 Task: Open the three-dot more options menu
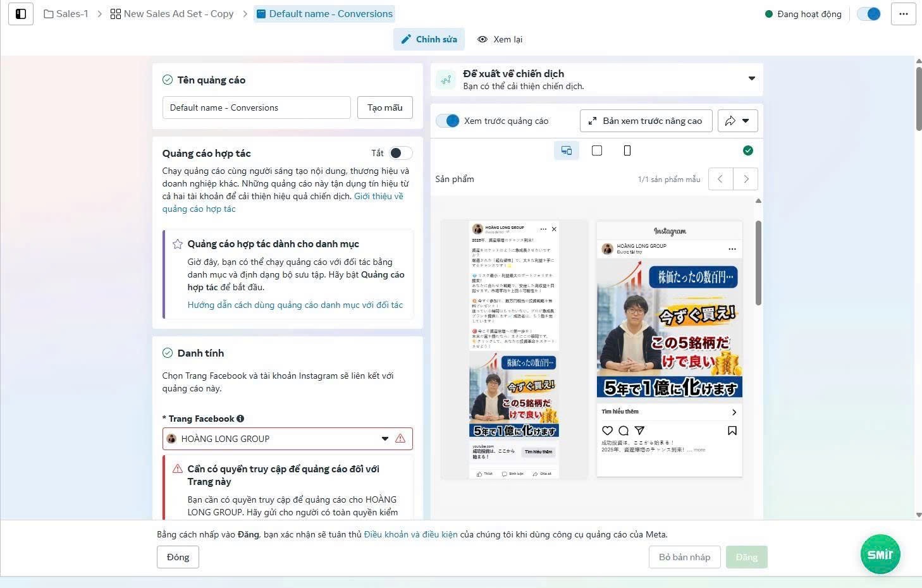(904, 13)
